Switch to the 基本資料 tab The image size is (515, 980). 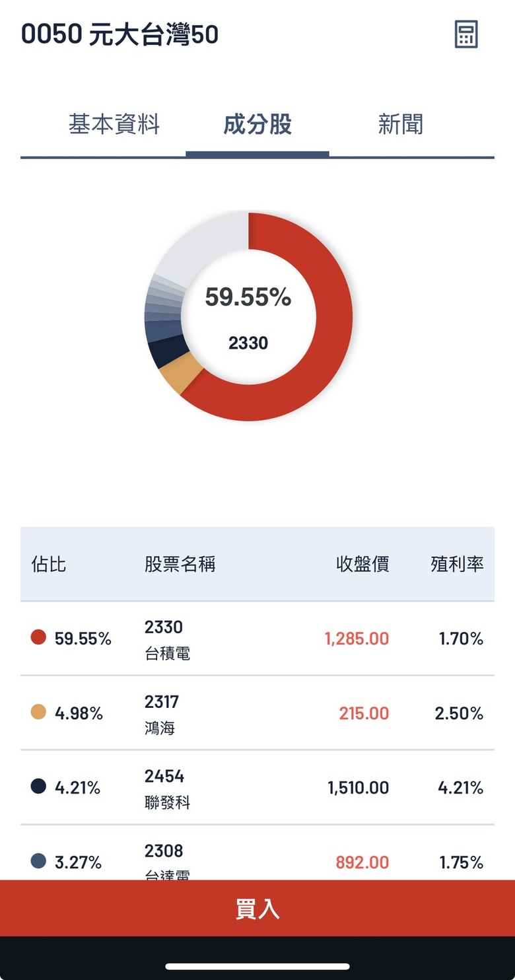pyautogui.click(x=114, y=124)
